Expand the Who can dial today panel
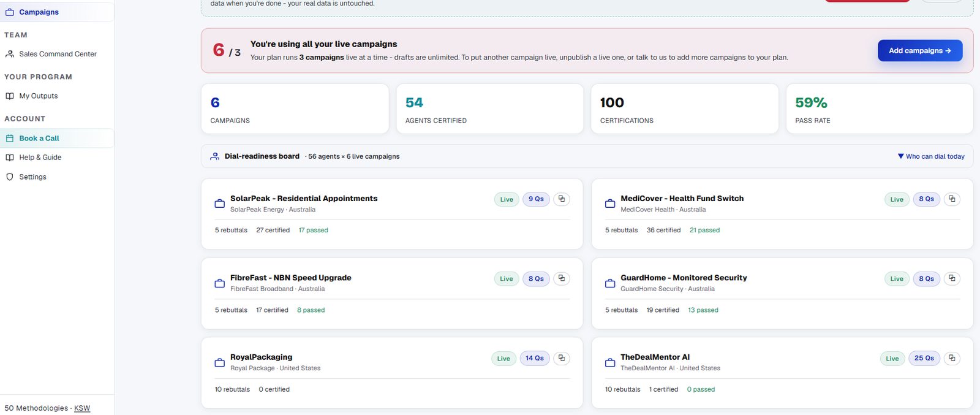Screen dimensions: 980x415 931,156
